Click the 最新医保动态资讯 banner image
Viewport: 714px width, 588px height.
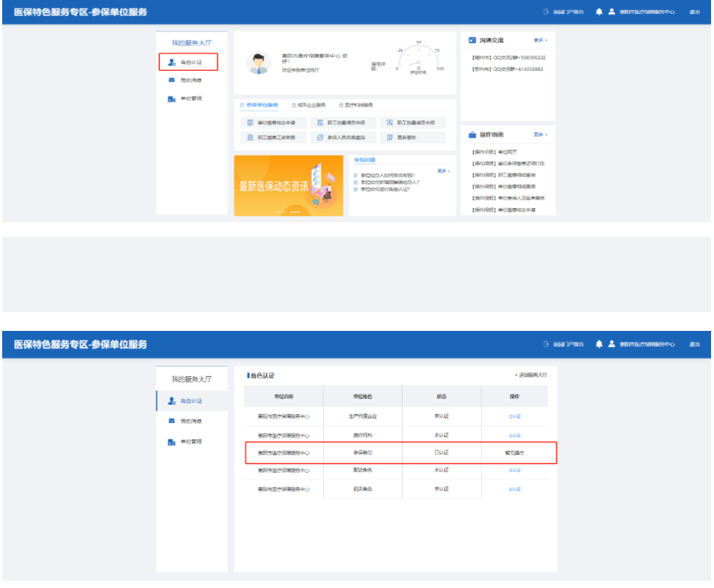point(289,186)
